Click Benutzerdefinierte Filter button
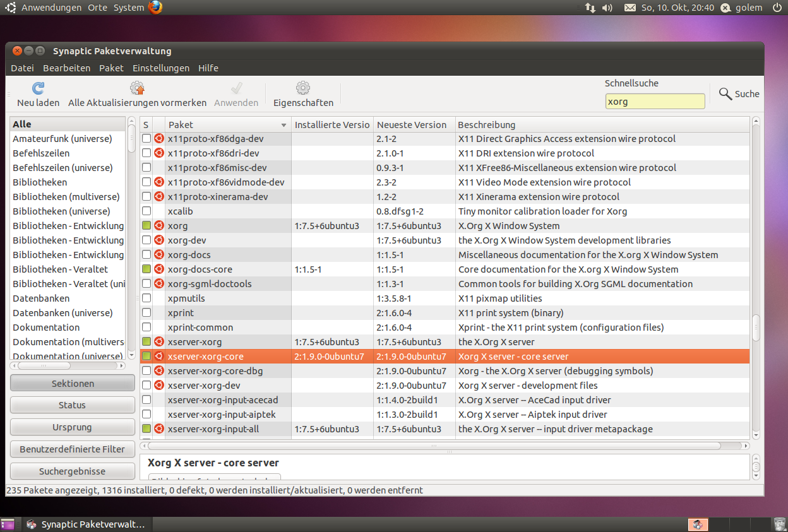This screenshot has height=532, width=788. point(73,449)
